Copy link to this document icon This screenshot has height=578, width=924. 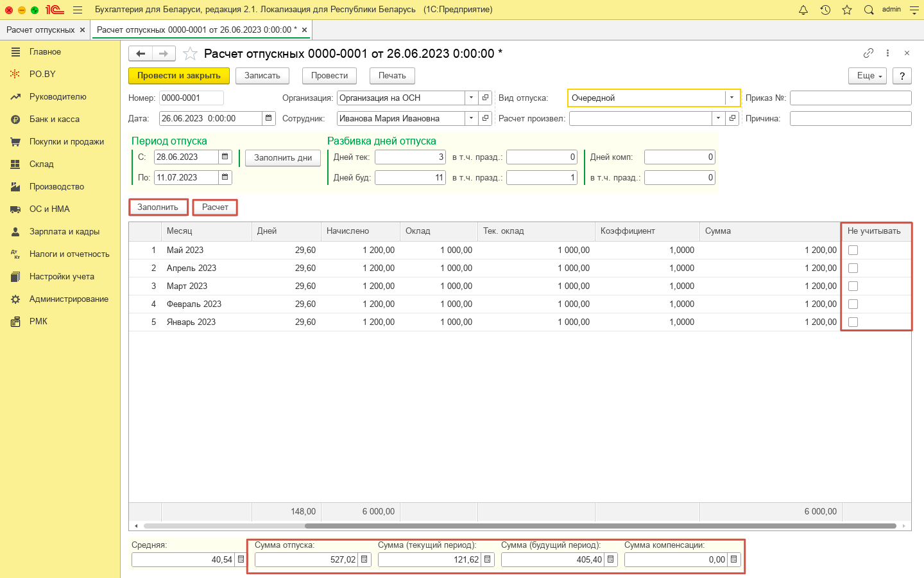point(868,53)
